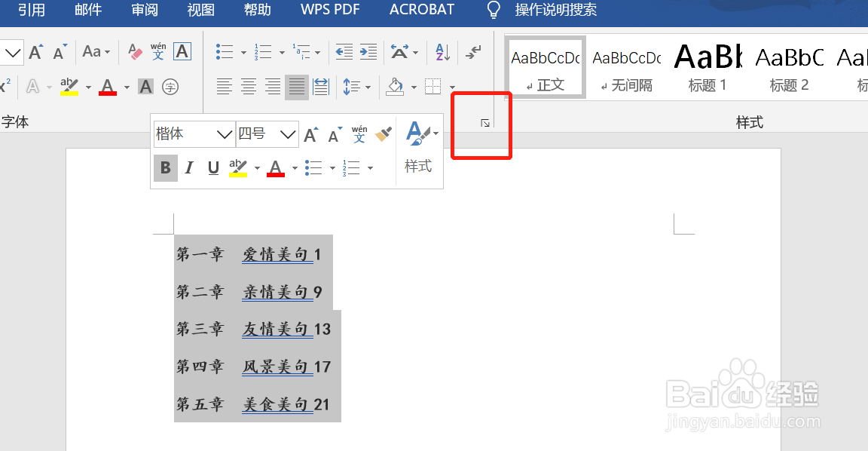This screenshot has height=451, width=868.
Task: Toggle Underline on the mini toolbar
Action: [x=211, y=167]
